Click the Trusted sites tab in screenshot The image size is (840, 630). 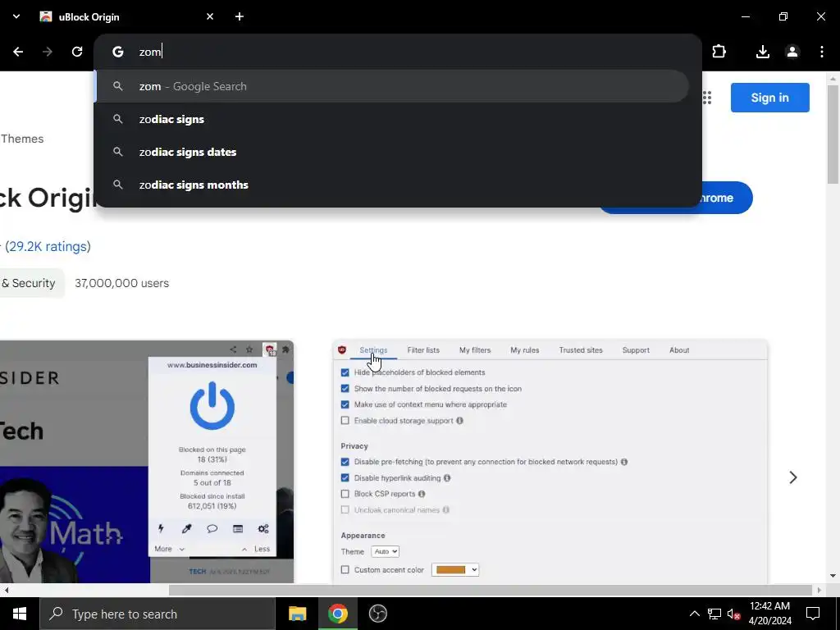[x=581, y=349]
